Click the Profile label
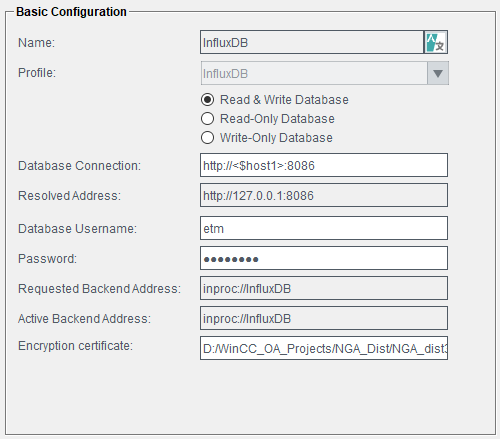The width and height of the screenshot is (500, 439). 37,73
